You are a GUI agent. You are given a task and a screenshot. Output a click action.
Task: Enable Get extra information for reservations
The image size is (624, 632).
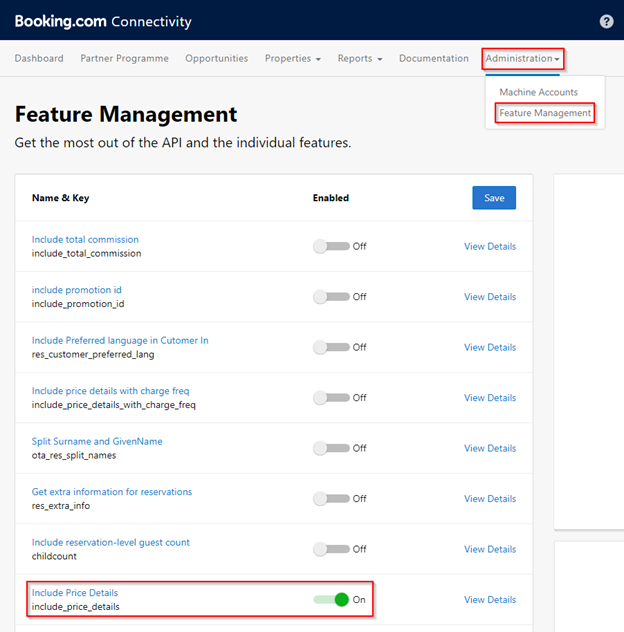click(331, 499)
